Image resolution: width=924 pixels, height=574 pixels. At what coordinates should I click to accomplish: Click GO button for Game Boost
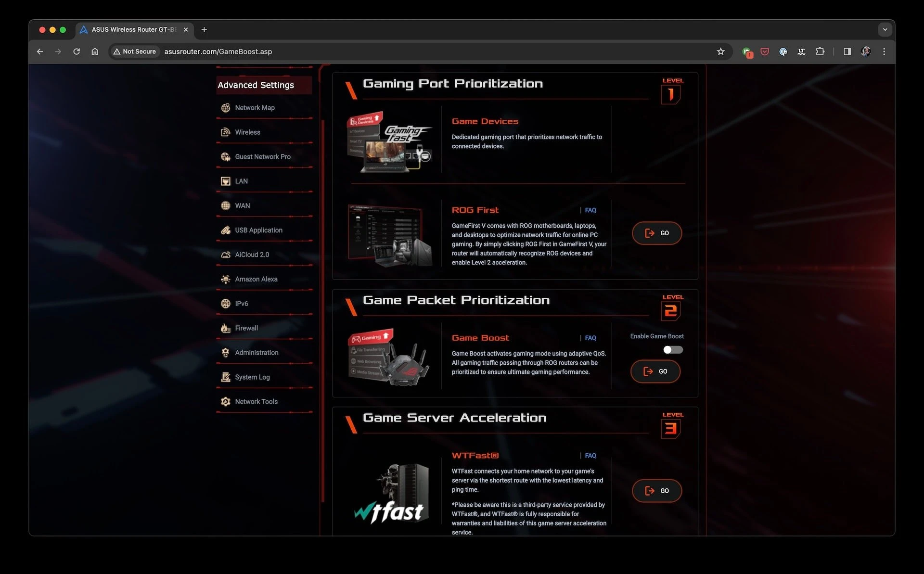point(655,371)
